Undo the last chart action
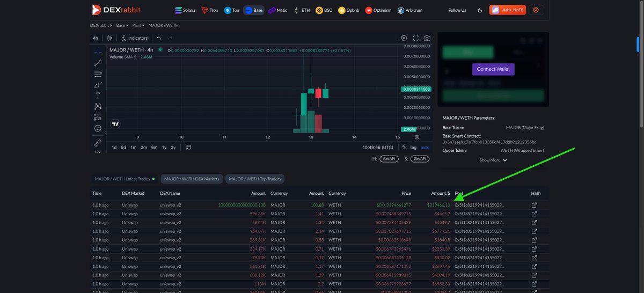Image resolution: width=644 pixels, height=293 pixels. [159, 38]
